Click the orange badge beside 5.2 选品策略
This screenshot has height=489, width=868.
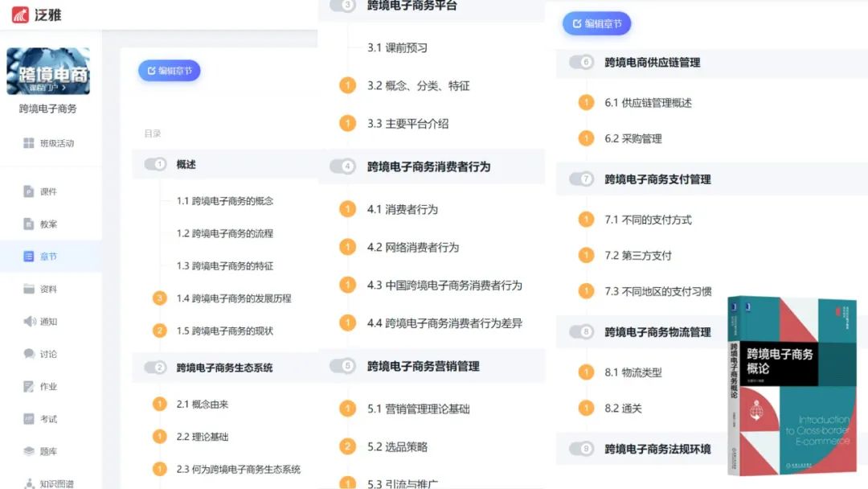[347, 446]
